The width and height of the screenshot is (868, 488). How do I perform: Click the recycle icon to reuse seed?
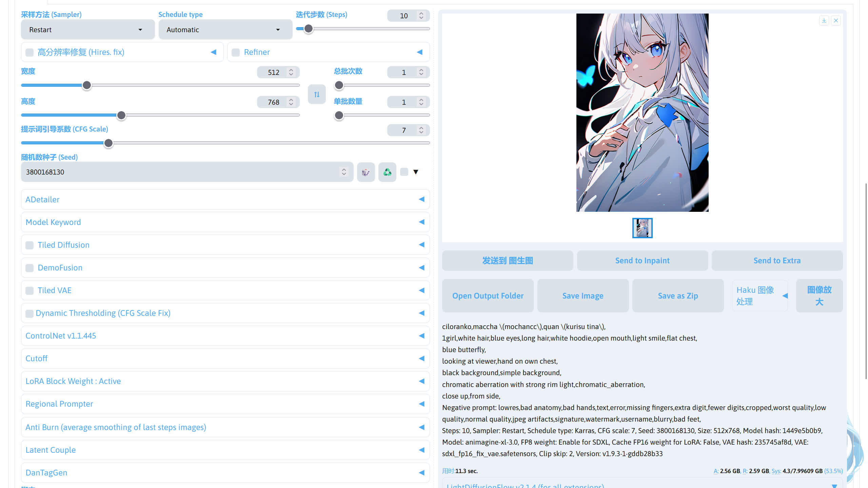(x=387, y=172)
